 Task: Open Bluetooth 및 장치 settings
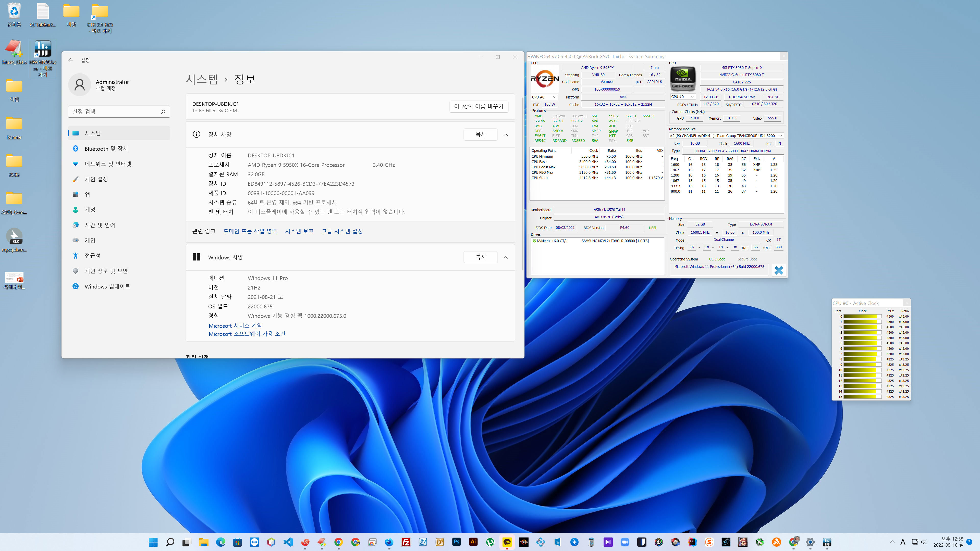(119, 149)
